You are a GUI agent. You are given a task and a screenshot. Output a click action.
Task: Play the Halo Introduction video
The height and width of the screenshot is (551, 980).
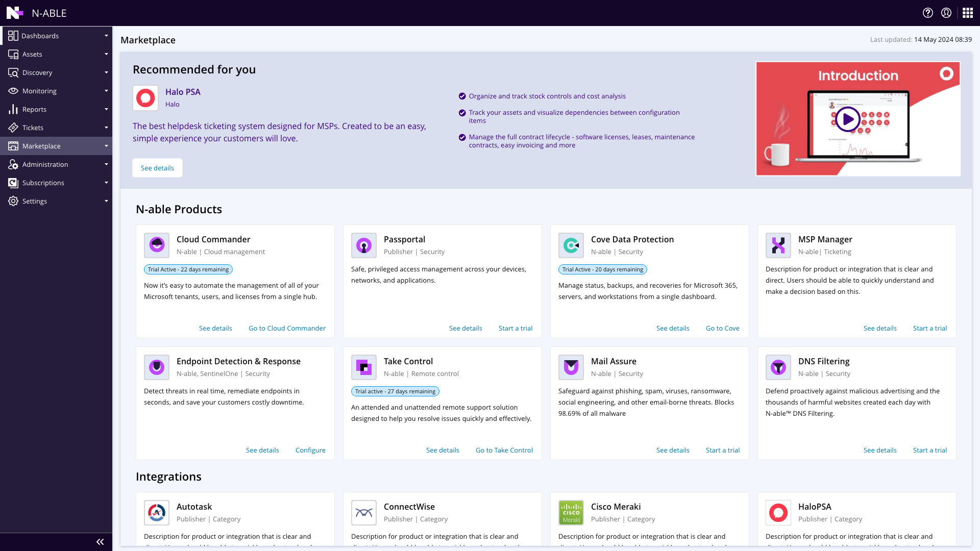click(x=848, y=119)
